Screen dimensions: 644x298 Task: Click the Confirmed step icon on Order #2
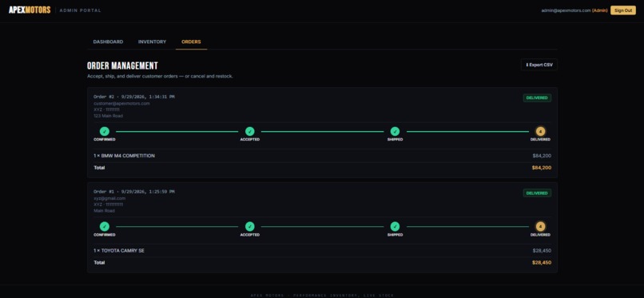pyautogui.click(x=105, y=131)
